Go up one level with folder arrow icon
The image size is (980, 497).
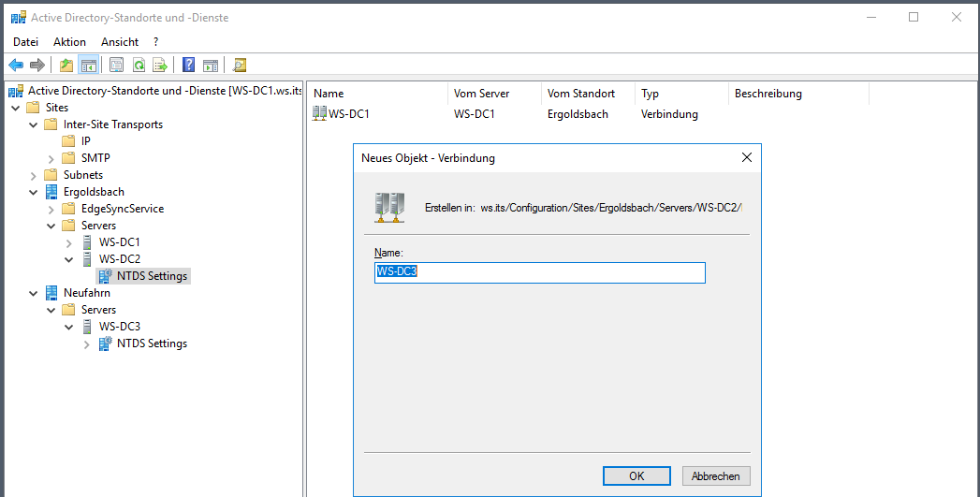click(x=66, y=65)
